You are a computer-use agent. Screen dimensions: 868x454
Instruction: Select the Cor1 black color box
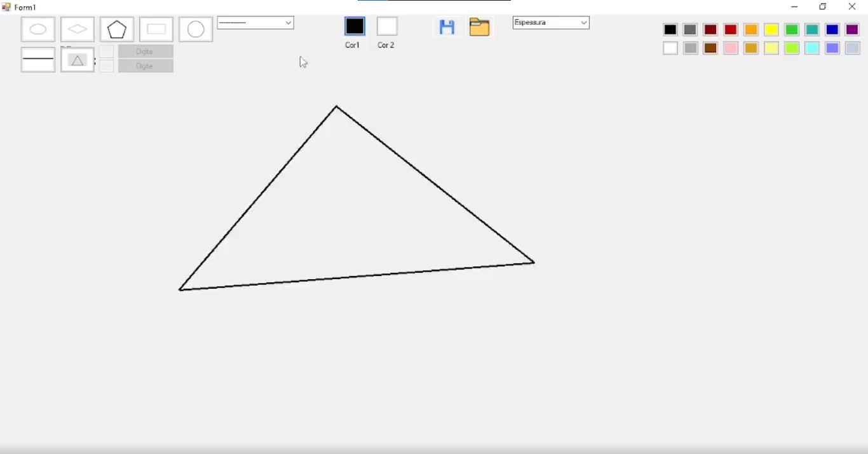pyautogui.click(x=355, y=27)
